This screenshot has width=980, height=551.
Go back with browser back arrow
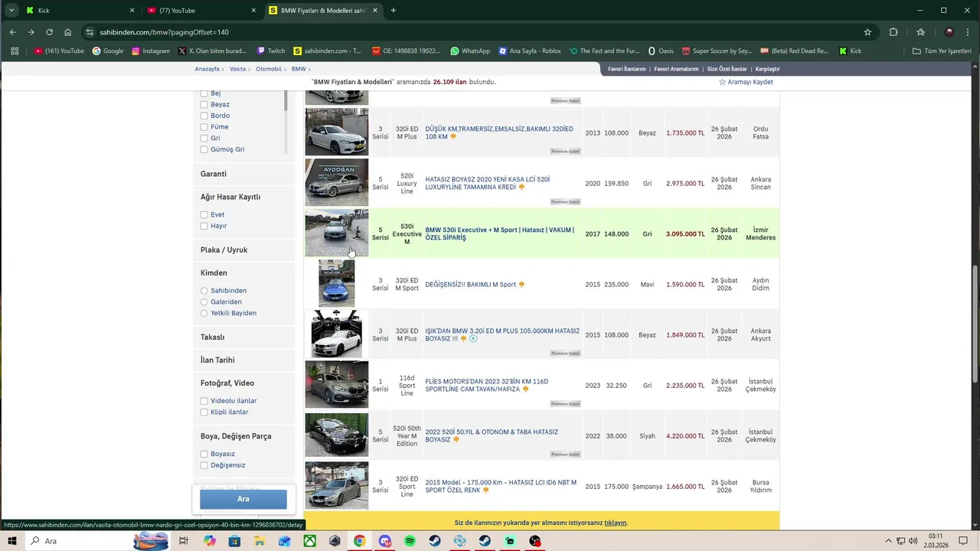(x=12, y=32)
